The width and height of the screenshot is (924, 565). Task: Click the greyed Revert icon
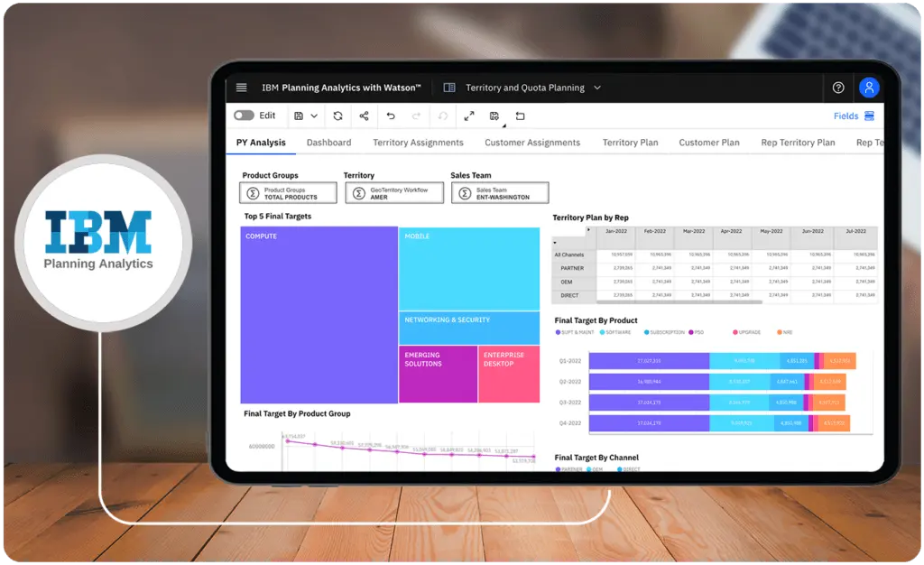pos(443,116)
